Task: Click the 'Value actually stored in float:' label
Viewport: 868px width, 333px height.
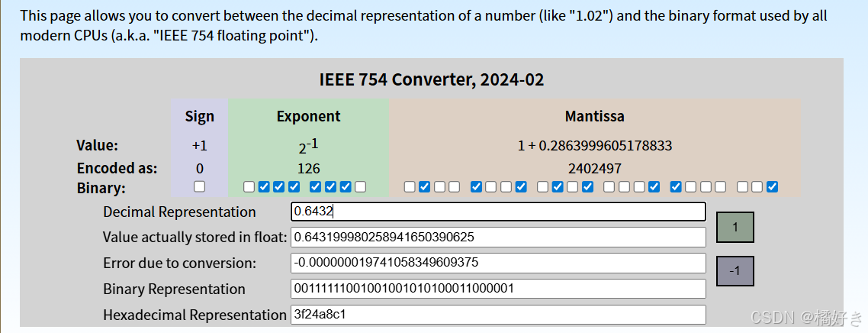Action: point(194,238)
